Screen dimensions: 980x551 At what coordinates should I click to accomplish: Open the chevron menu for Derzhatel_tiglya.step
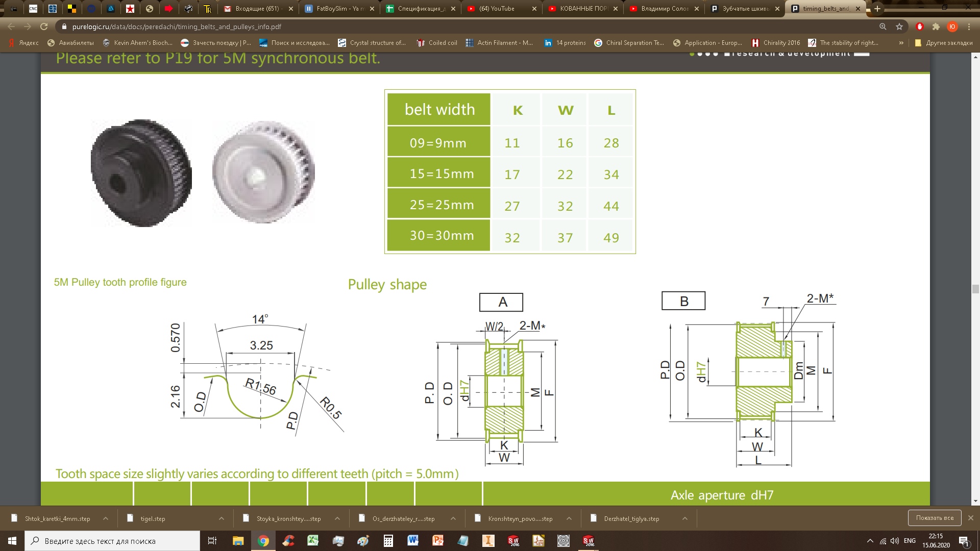tap(685, 518)
